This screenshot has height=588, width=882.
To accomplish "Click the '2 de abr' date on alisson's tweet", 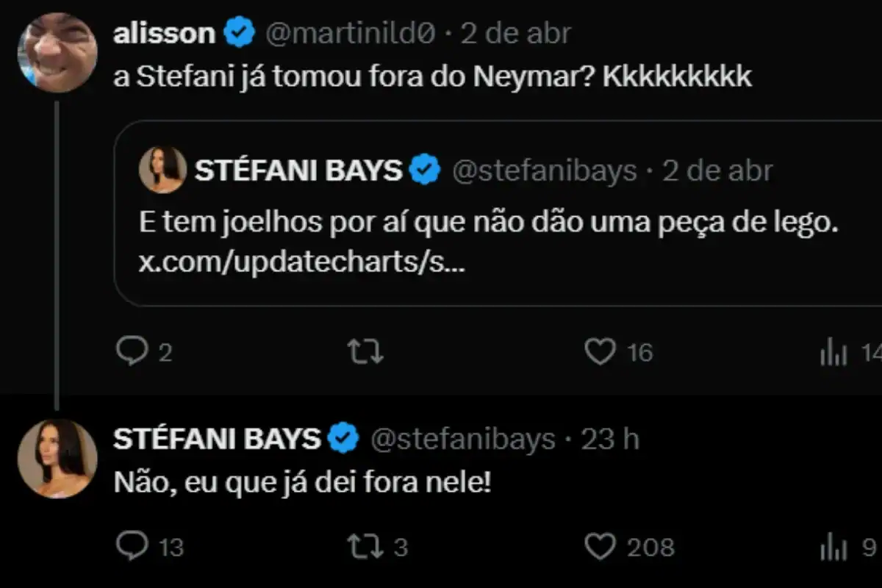I will [515, 33].
